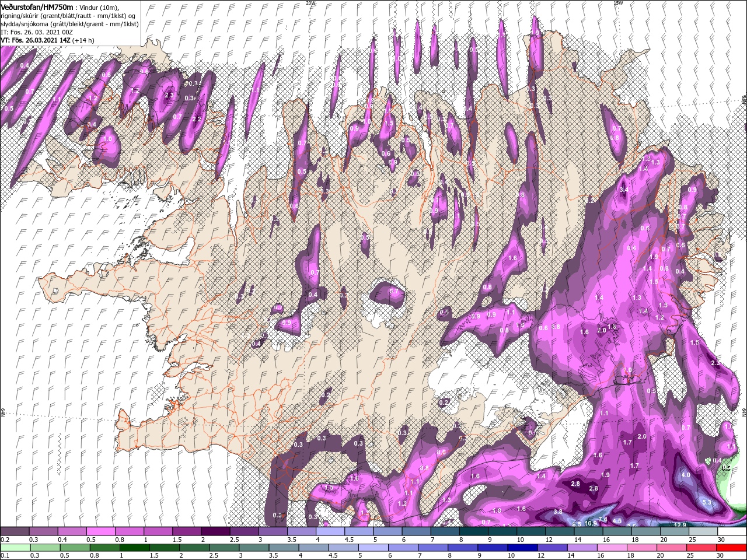Viewport: 747px width, 560px height.
Task: Click the lower legend green swatch between 0.5 and 0.8
Action: (75, 547)
